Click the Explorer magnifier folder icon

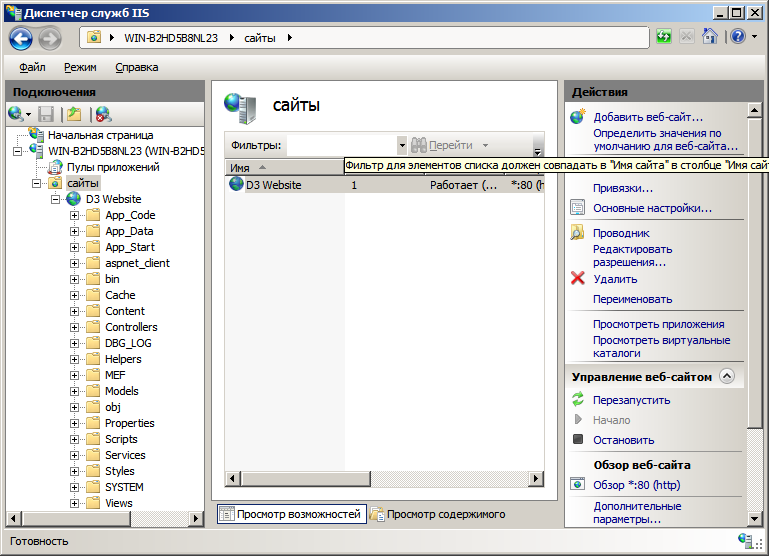tap(578, 232)
